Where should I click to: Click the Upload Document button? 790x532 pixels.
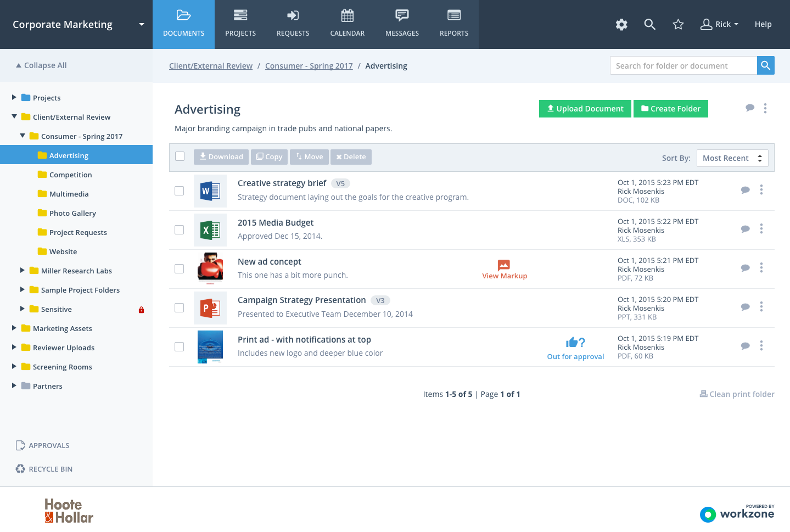pos(585,109)
